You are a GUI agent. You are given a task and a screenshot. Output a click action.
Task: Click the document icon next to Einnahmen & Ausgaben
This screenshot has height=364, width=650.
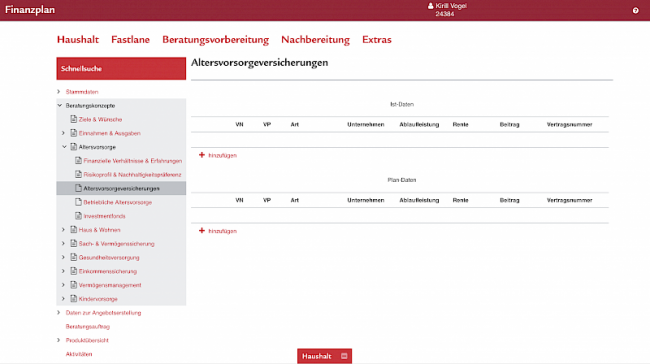tap(74, 133)
